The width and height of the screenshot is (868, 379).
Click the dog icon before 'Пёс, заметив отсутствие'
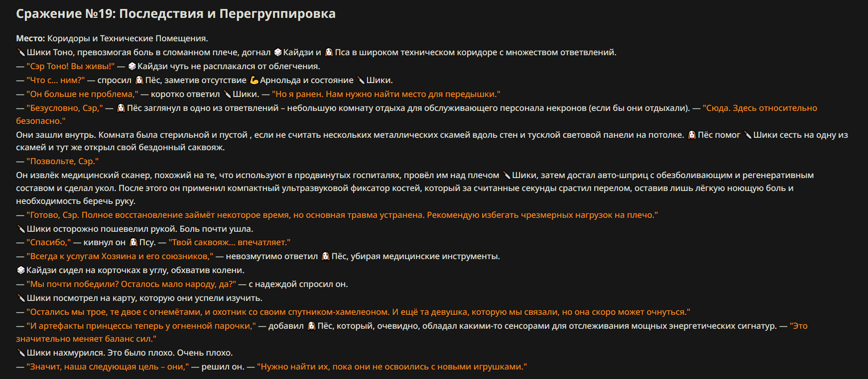click(x=139, y=80)
